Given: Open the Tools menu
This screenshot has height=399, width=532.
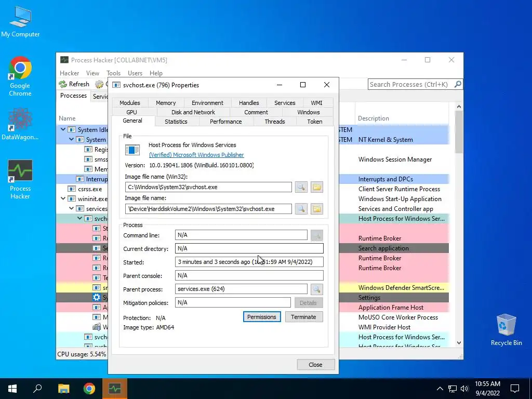Looking at the screenshot, I should 113,73.
